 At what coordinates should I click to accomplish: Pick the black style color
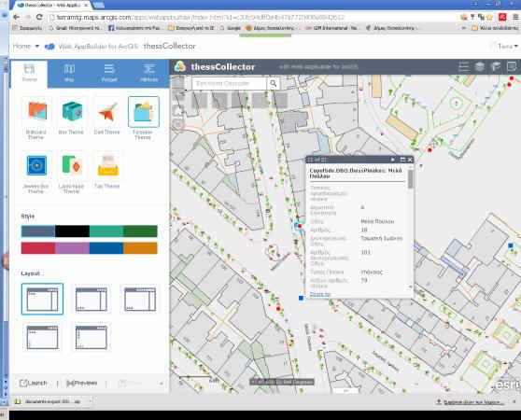click(72, 231)
